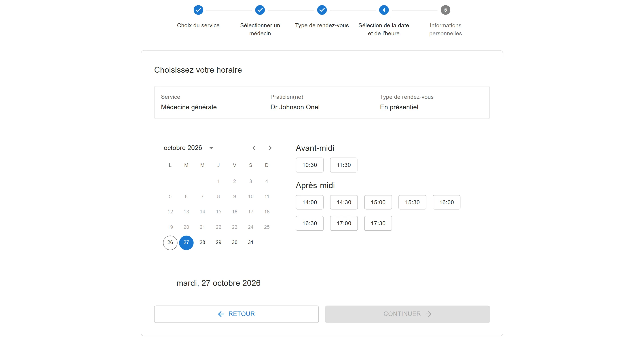Pick the 15:30 time slot
This screenshot has width=644, height=362.
(412, 202)
